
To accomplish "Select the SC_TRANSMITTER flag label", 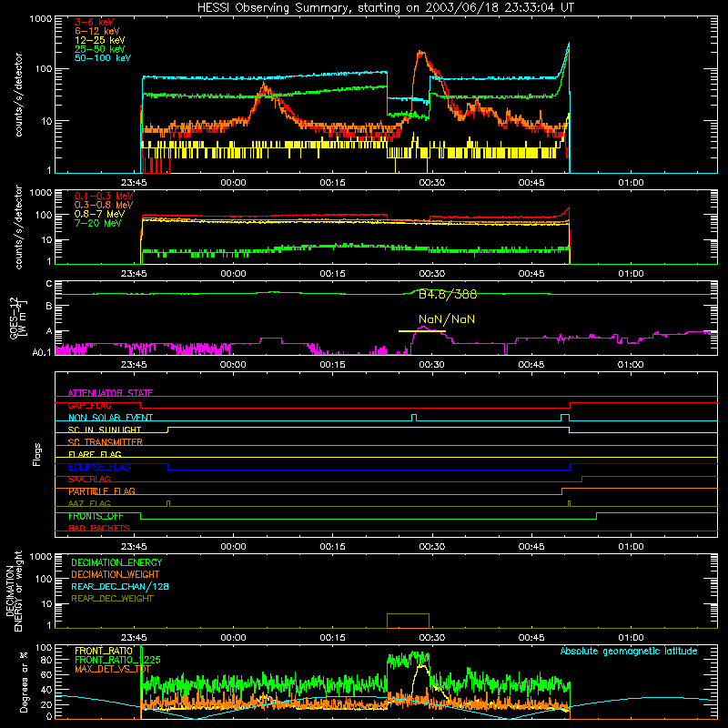I will 105,442.
